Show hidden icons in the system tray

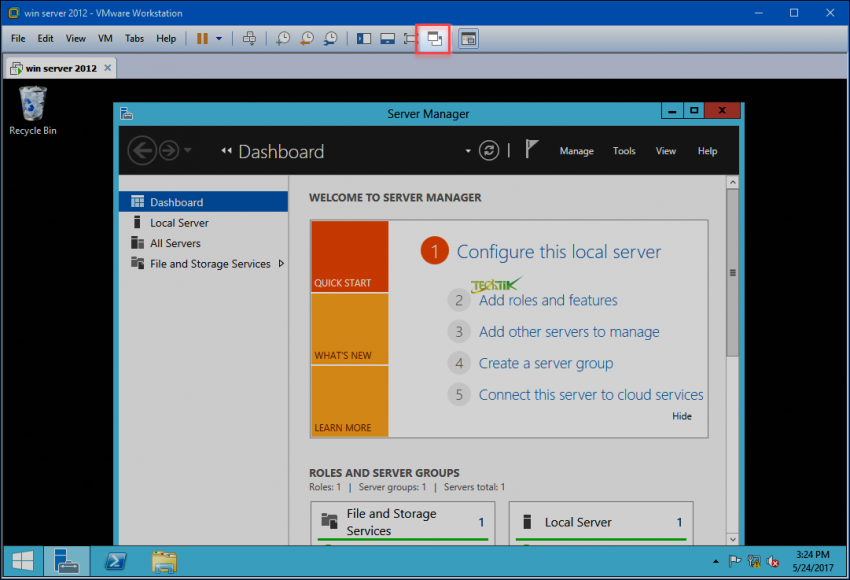pyautogui.click(x=716, y=561)
